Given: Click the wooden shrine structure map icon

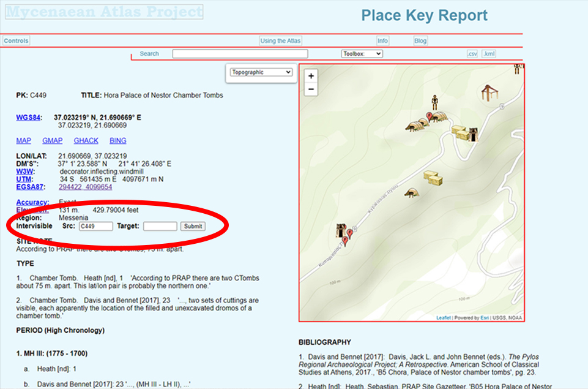Looking at the screenshot, I should click(489, 93).
